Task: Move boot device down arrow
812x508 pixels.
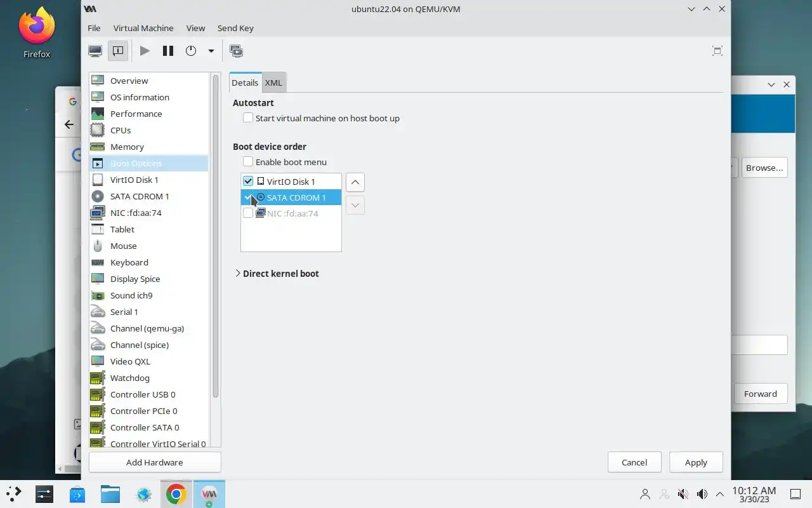Action: [355, 205]
